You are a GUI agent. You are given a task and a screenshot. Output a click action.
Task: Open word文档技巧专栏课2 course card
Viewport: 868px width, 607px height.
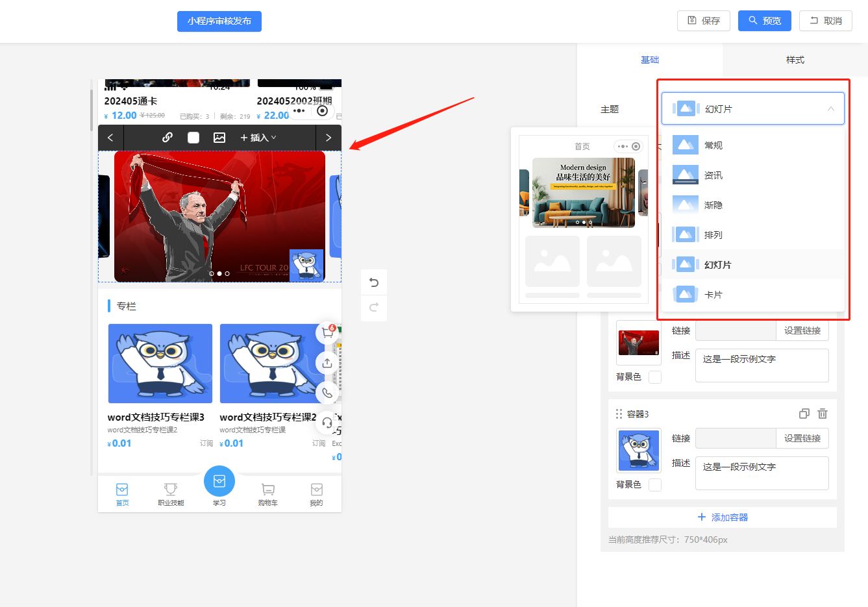coord(272,386)
